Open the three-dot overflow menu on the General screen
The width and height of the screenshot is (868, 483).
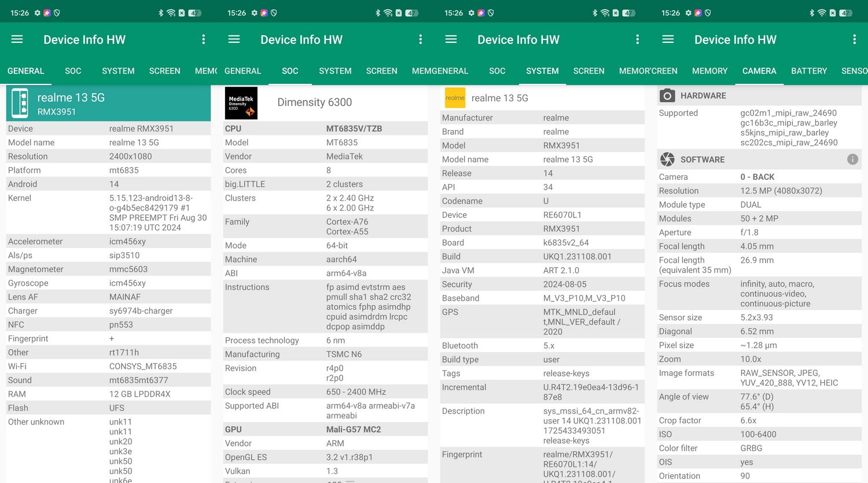click(203, 39)
